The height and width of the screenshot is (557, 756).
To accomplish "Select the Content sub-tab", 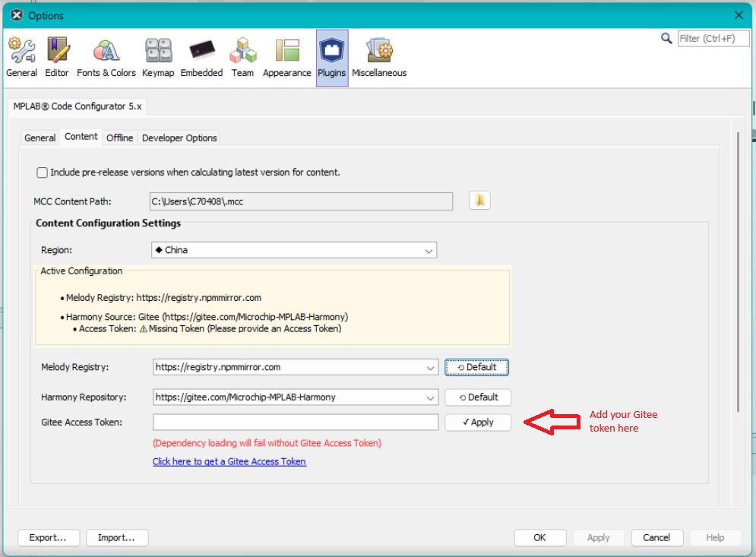I will point(81,137).
